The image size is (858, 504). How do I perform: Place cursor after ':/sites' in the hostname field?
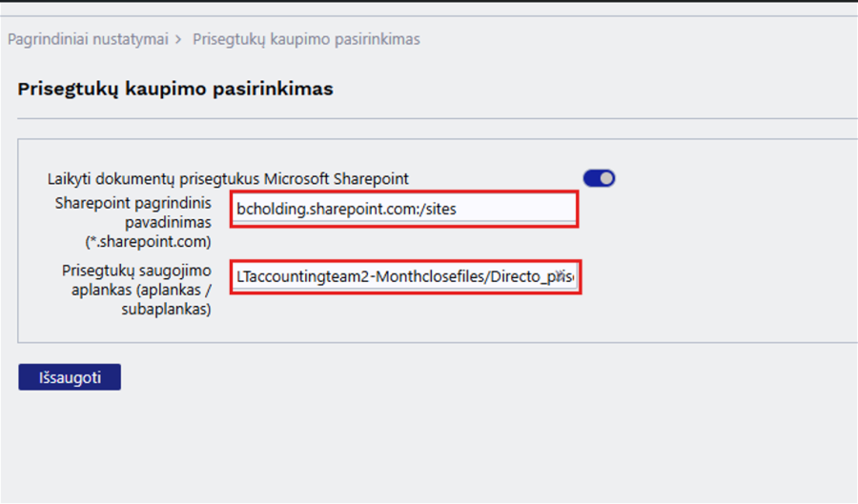(459, 209)
